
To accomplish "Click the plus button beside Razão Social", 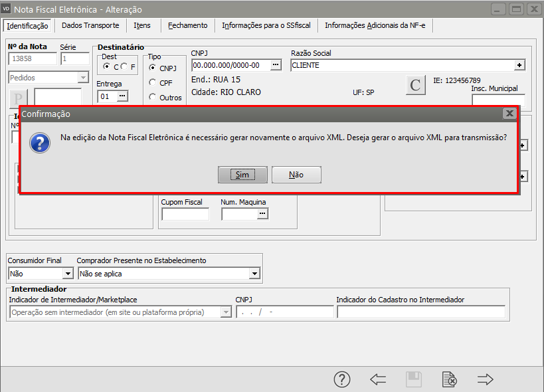I will pyautogui.click(x=519, y=65).
